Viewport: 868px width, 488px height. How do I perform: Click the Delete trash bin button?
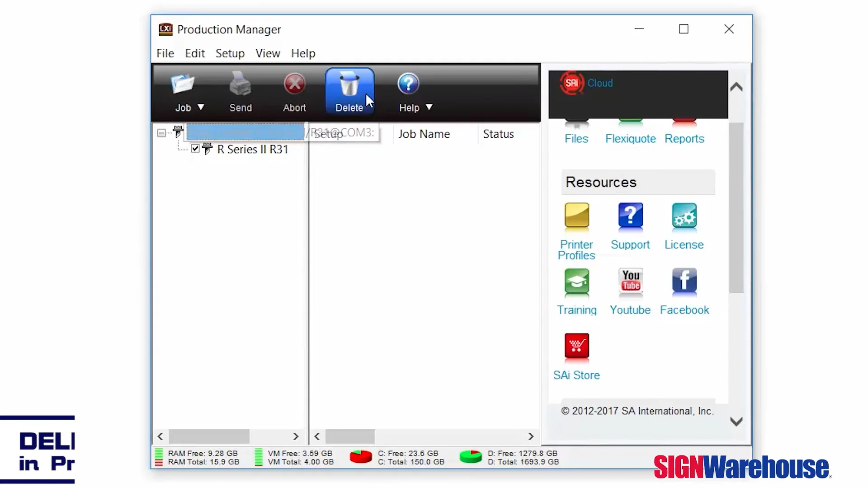tap(349, 92)
